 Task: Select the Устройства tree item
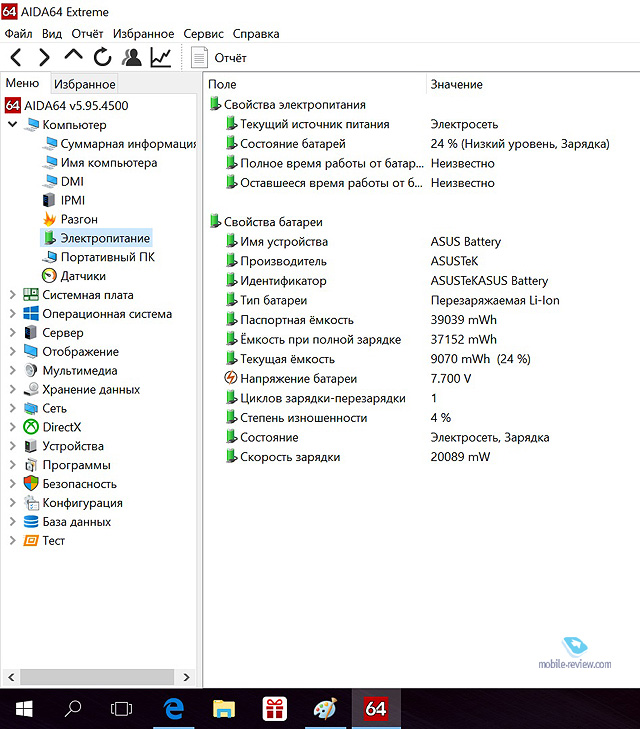(x=73, y=446)
